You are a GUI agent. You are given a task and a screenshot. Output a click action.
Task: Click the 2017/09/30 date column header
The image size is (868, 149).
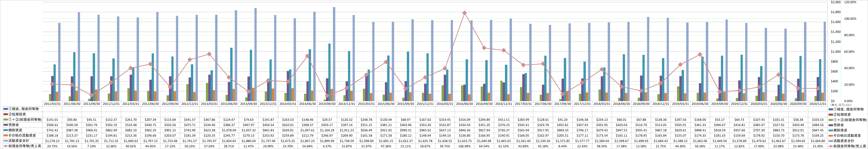click(x=563, y=104)
